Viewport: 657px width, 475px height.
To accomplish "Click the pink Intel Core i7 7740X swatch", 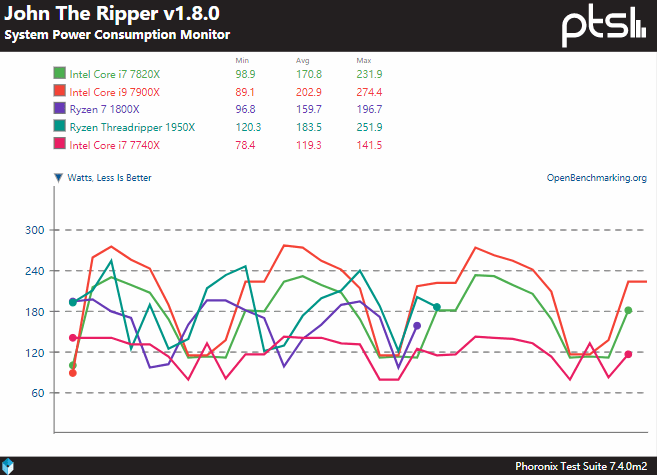I will point(59,144).
